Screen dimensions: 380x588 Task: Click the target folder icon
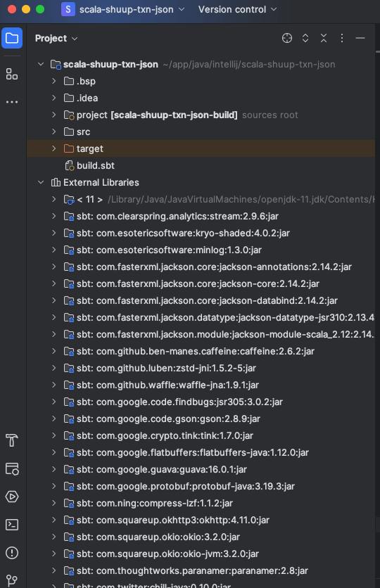69,148
